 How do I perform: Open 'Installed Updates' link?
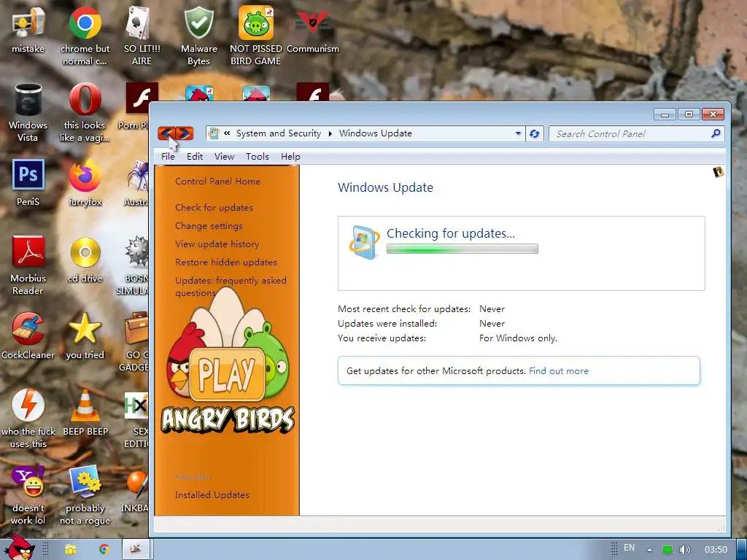click(212, 495)
